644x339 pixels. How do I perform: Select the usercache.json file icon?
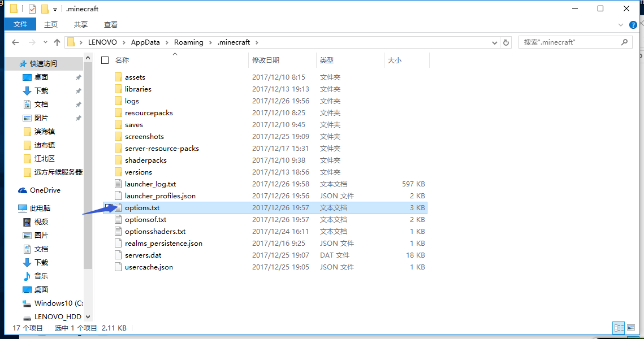pos(118,267)
